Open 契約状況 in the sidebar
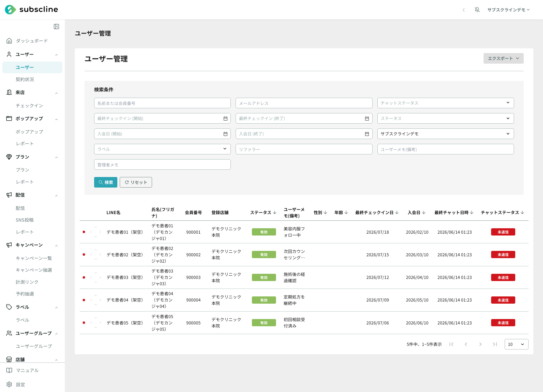Image resolution: width=543 pixels, height=392 pixels. click(25, 79)
